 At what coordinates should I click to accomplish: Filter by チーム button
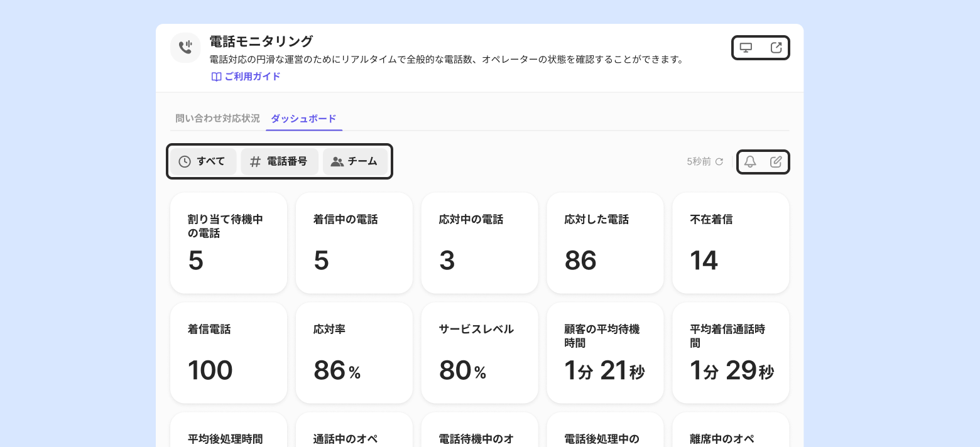tap(356, 161)
